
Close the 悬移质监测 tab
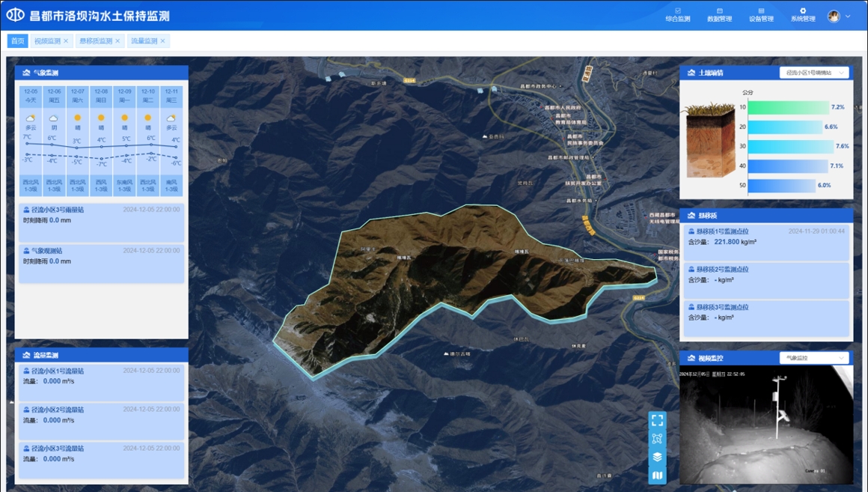coord(117,41)
